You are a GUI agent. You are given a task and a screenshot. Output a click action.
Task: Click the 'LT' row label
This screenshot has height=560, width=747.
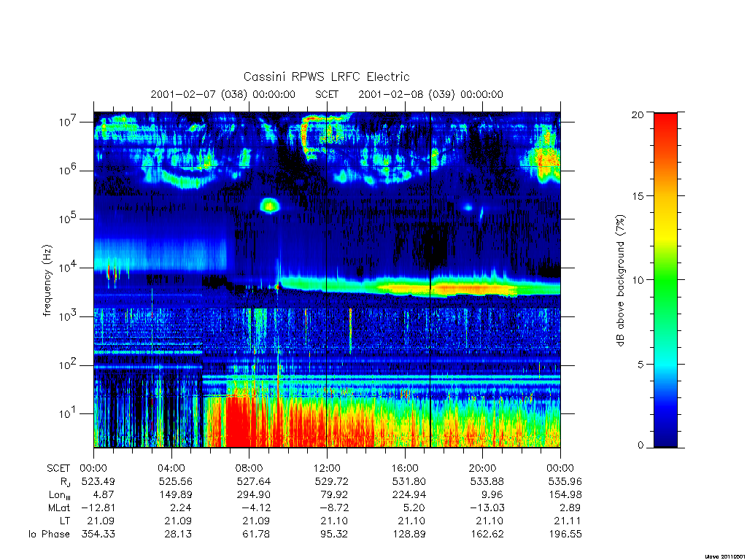tap(65, 521)
